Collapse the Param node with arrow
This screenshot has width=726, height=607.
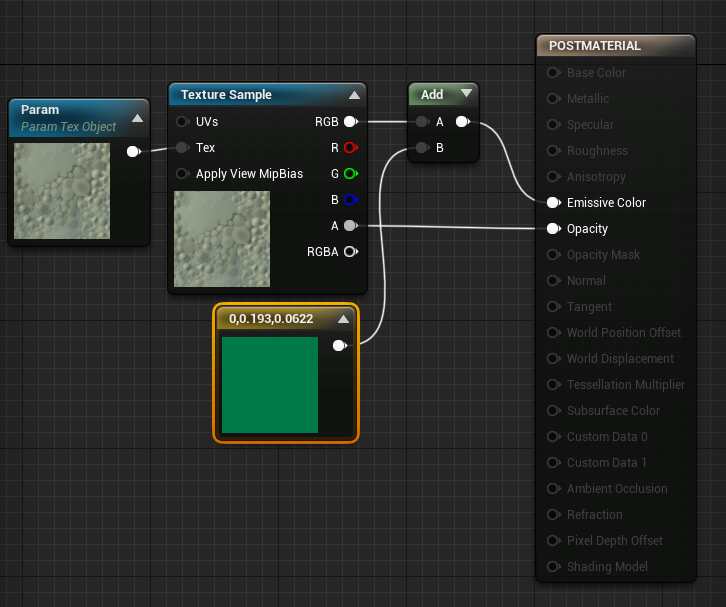[138, 118]
